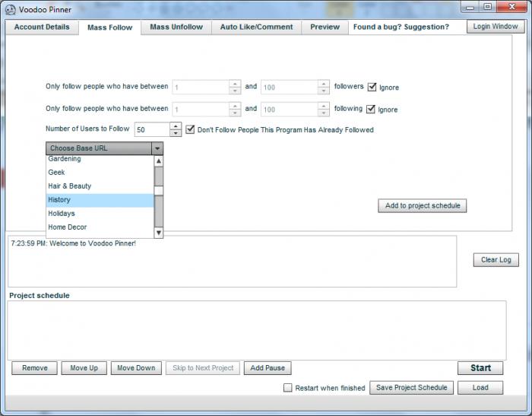Select the Mass Follow tab

pos(109,27)
